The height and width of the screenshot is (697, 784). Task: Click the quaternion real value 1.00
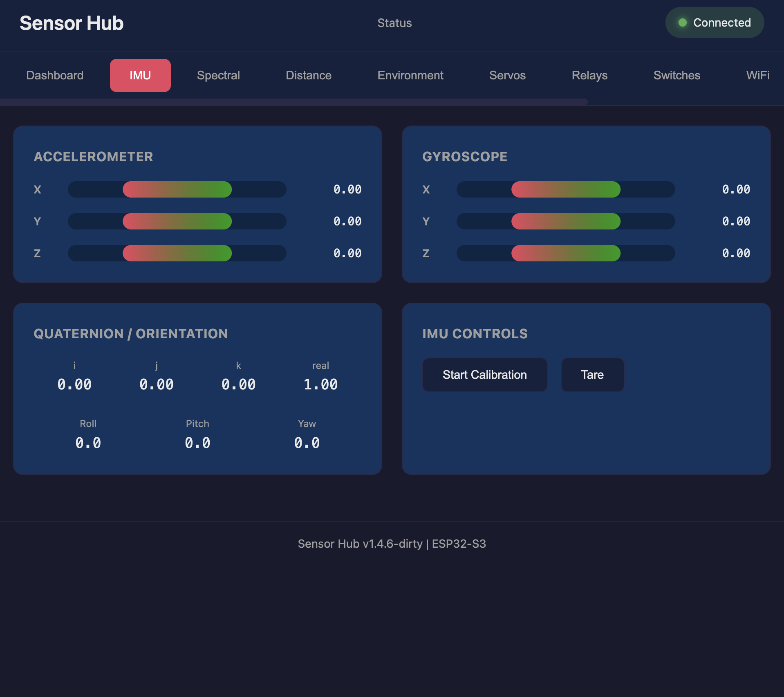click(320, 384)
